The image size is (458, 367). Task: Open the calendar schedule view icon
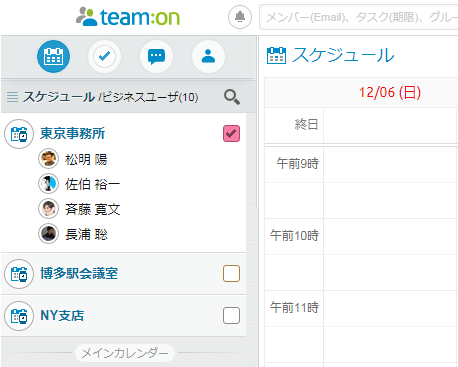pos(53,56)
